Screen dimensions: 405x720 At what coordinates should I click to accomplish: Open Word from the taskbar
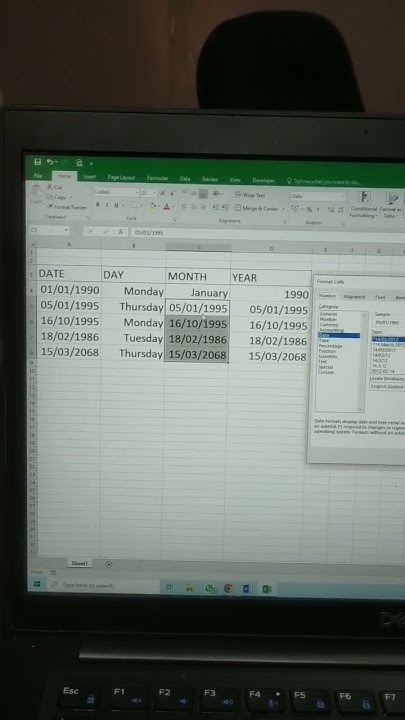247,589
